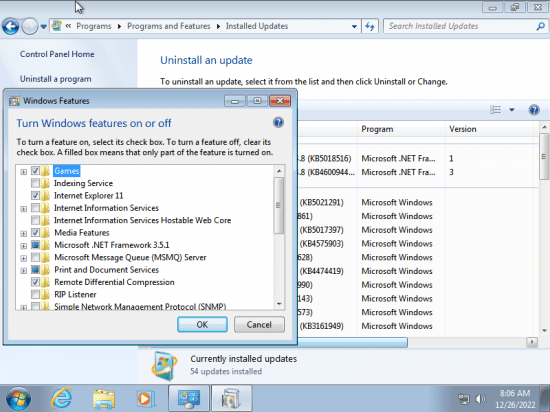The width and height of the screenshot is (550, 412).
Task: Click the Forward navigation arrow
Action: pyautogui.click(x=29, y=26)
